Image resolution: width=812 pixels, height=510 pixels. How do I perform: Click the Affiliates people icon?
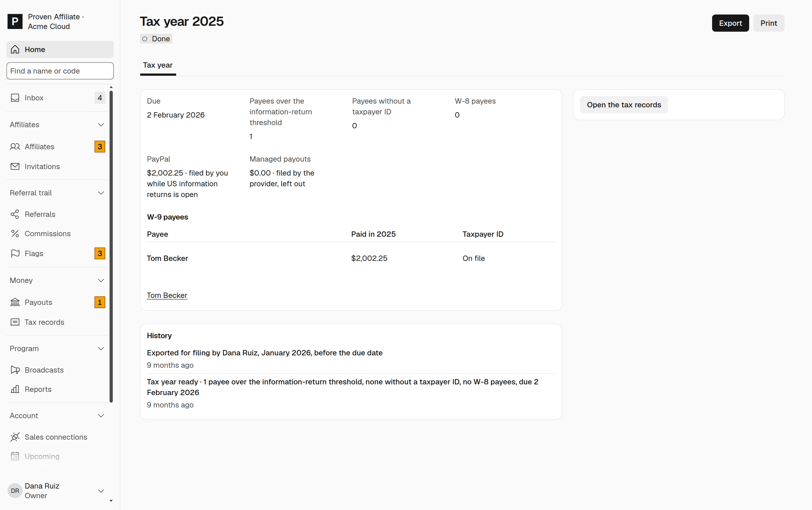tap(15, 147)
